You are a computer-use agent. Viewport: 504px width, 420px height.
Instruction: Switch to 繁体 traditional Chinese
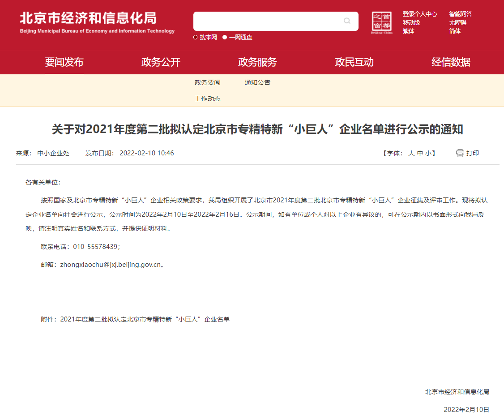[x=408, y=31]
